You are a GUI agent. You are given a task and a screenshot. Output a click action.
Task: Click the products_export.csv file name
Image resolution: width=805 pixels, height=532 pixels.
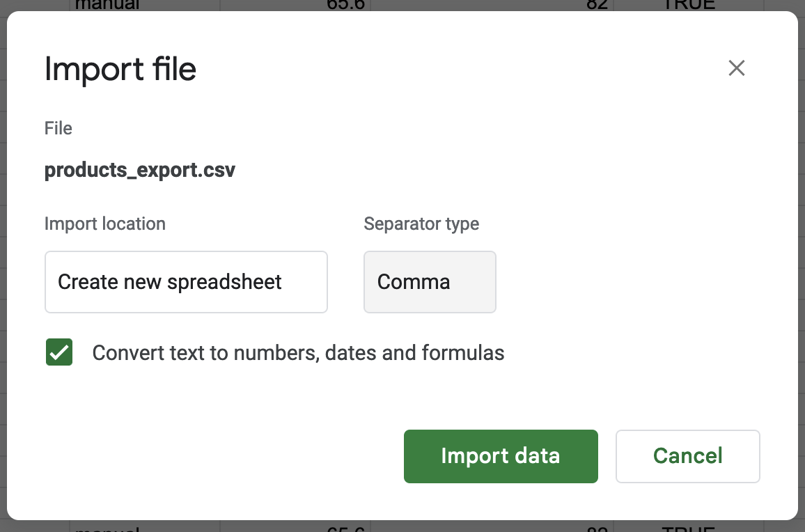point(140,171)
